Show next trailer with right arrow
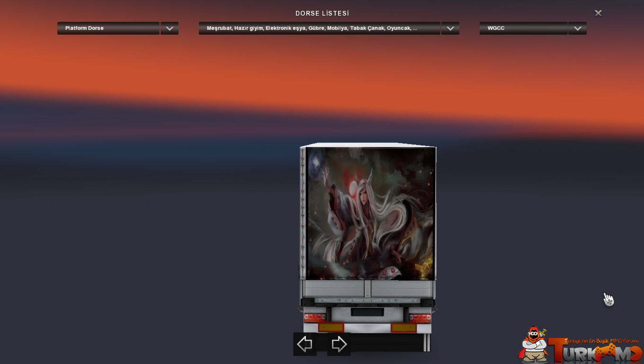 click(x=339, y=344)
